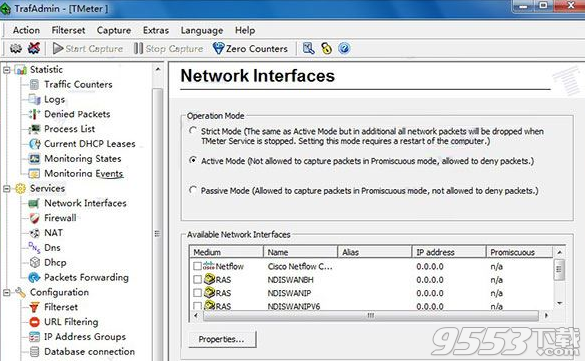This screenshot has height=361, width=585.
Task: Select the Passive Mode radio button
Action: pos(193,190)
